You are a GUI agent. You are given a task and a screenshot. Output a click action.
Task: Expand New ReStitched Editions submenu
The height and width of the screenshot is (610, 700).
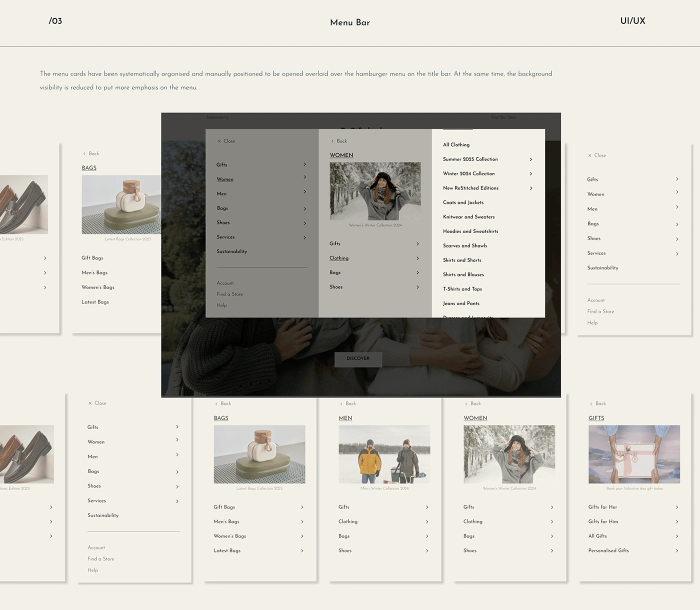(531, 188)
